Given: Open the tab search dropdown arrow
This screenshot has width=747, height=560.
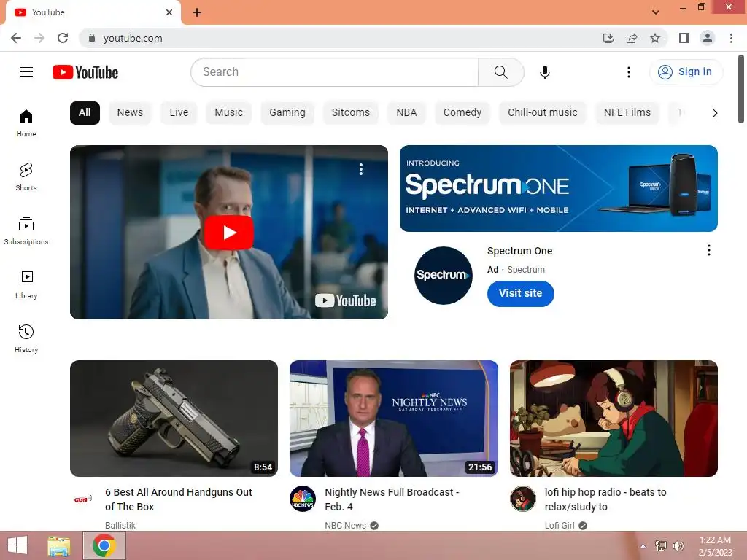Looking at the screenshot, I should coord(656,12).
